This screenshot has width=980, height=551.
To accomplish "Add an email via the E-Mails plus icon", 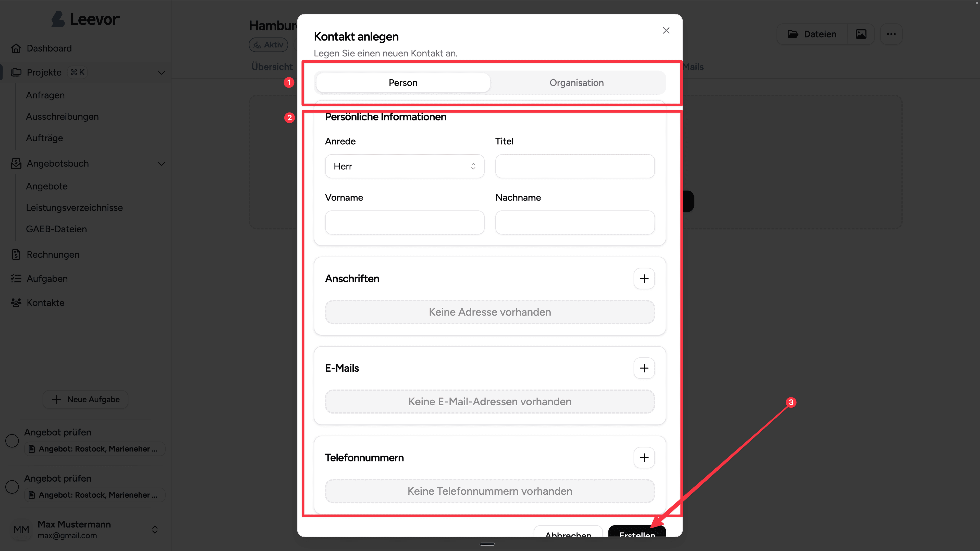I will 644,368.
